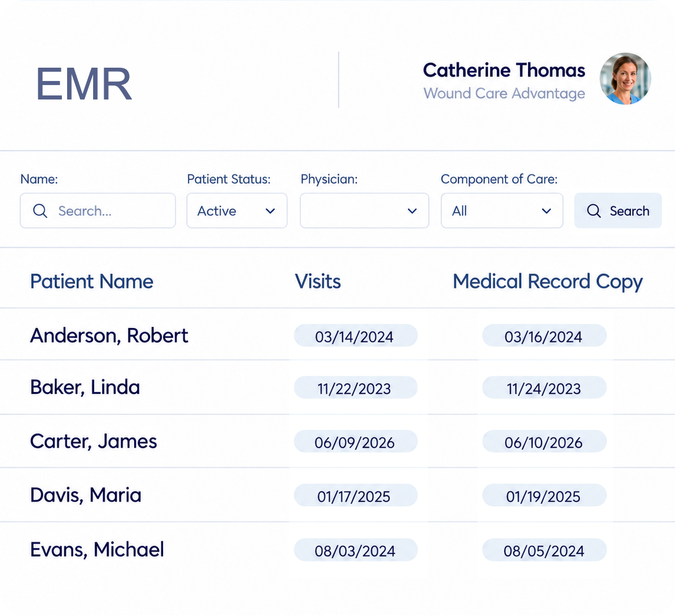Click the magnifier icon in Name field
The width and height of the screenshot is (675, 616).
[x=40, y=211]
